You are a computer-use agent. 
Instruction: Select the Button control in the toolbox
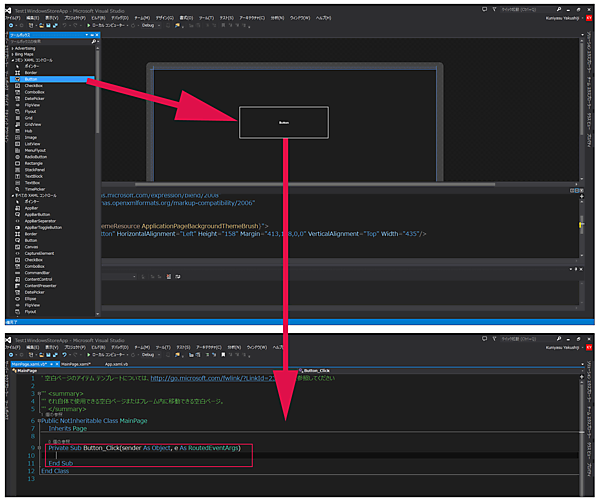pos(31,78)
